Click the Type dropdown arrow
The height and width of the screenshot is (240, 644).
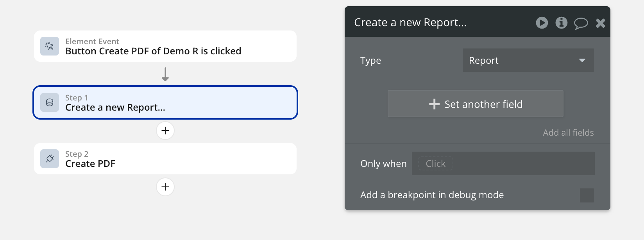pos(582,60)
